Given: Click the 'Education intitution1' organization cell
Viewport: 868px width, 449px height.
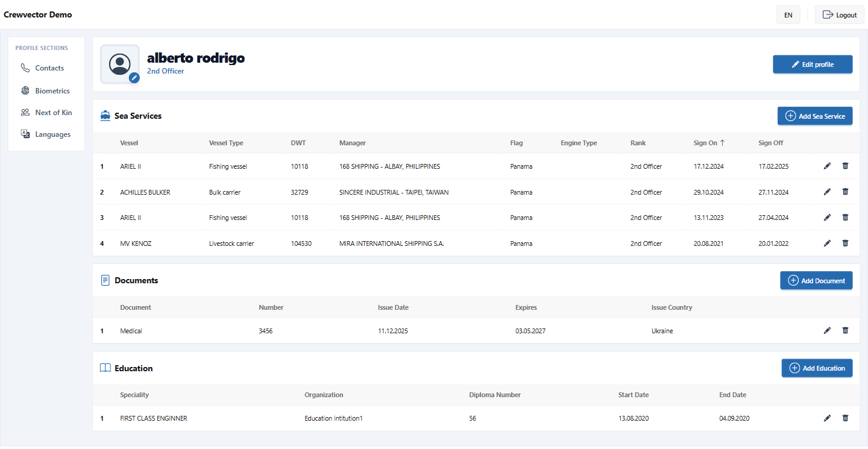Looking at the screenshot, I should [333, 418].
